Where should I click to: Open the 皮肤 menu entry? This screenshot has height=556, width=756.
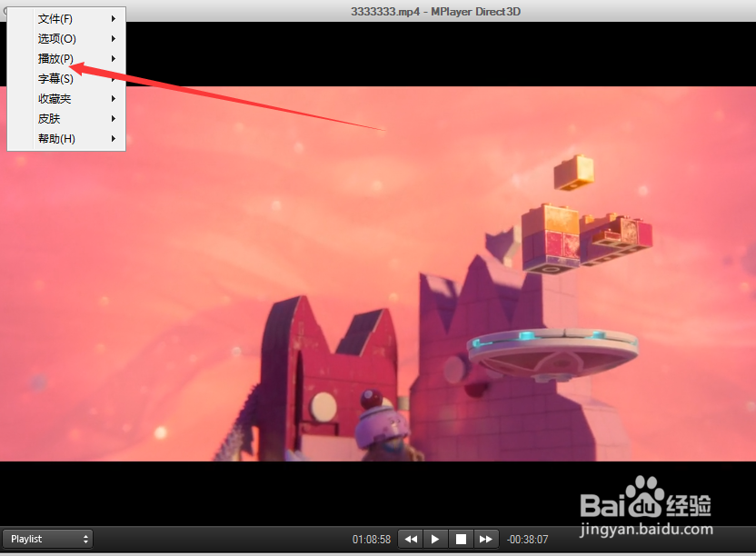[66, 119]
